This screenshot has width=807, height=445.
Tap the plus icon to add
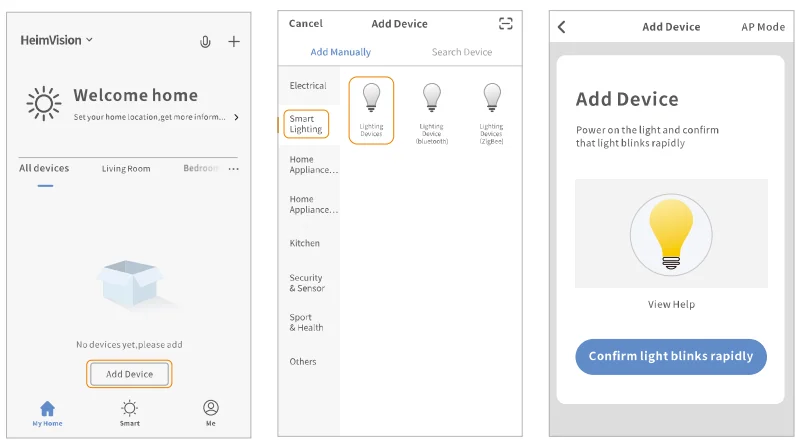point(234,41)
